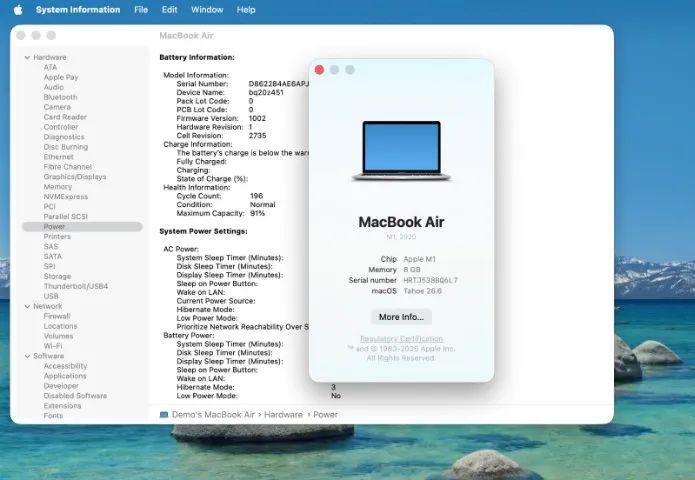
Task: Select Disc Burning in the sidebar
Action: pos(66,147)
